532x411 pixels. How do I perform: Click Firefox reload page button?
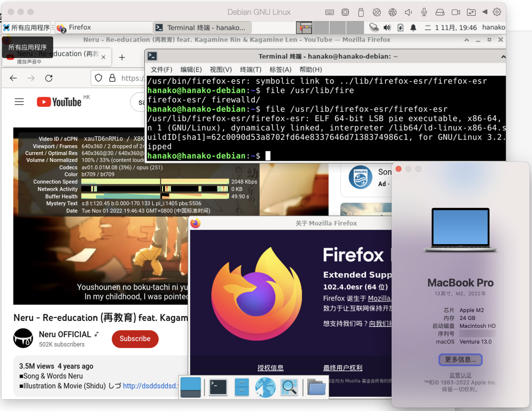click(49, 78)
